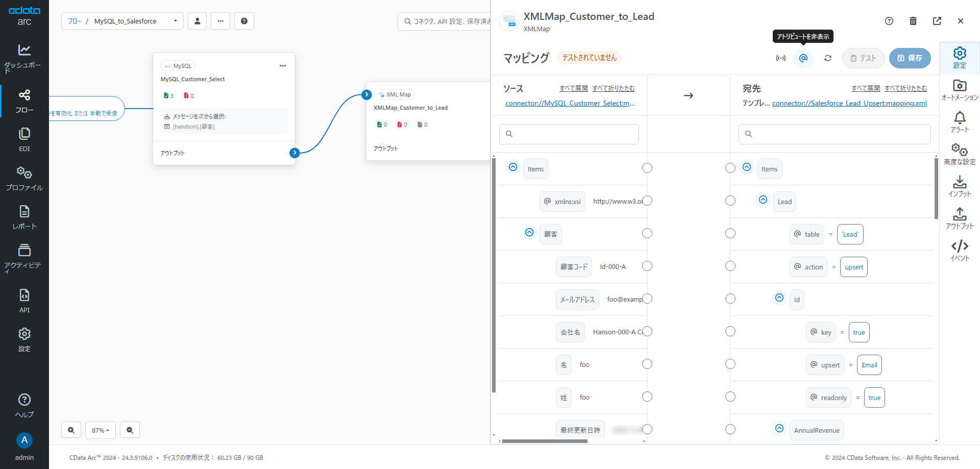Click the source search input field
This screenshot has height=469, width=980.
(x=569, y=134)
